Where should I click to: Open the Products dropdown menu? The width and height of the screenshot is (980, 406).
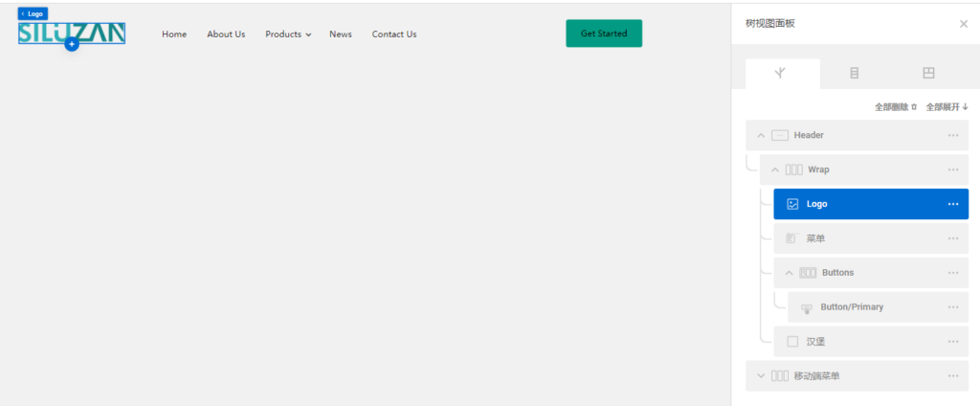[288, 34]
